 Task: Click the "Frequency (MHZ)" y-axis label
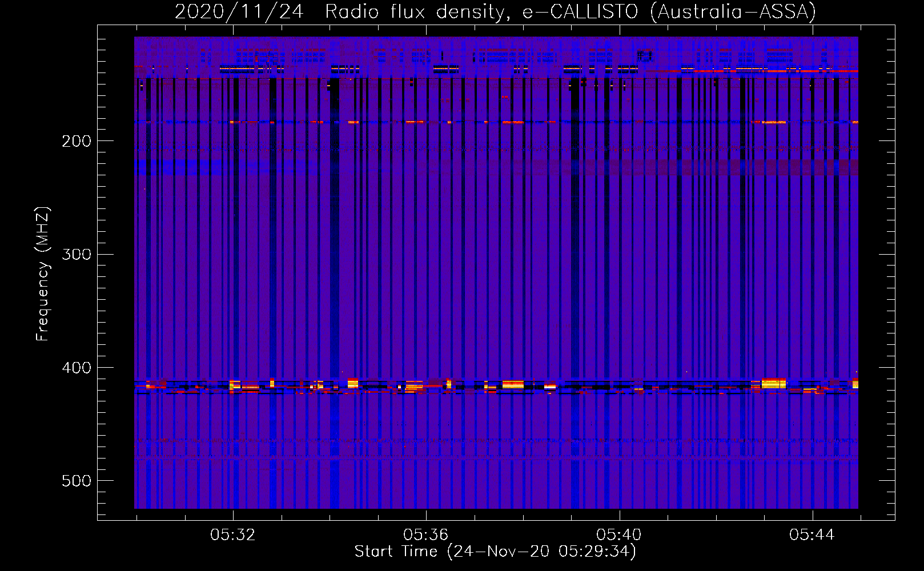coord(43,274)
